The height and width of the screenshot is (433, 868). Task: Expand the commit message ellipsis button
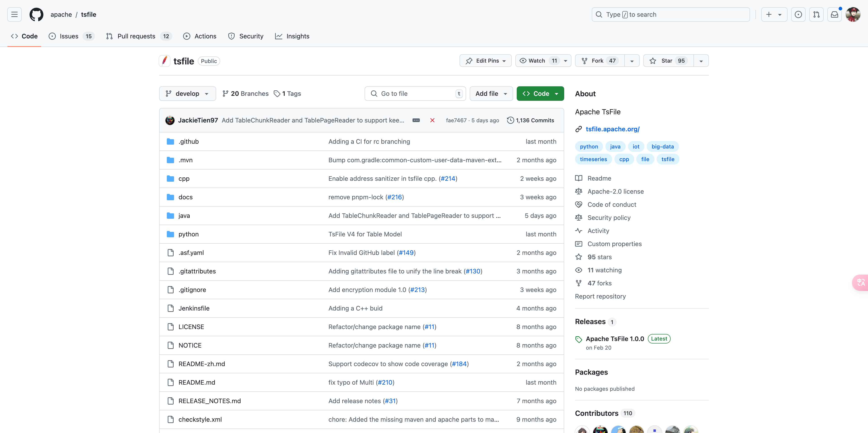(416, 120)
